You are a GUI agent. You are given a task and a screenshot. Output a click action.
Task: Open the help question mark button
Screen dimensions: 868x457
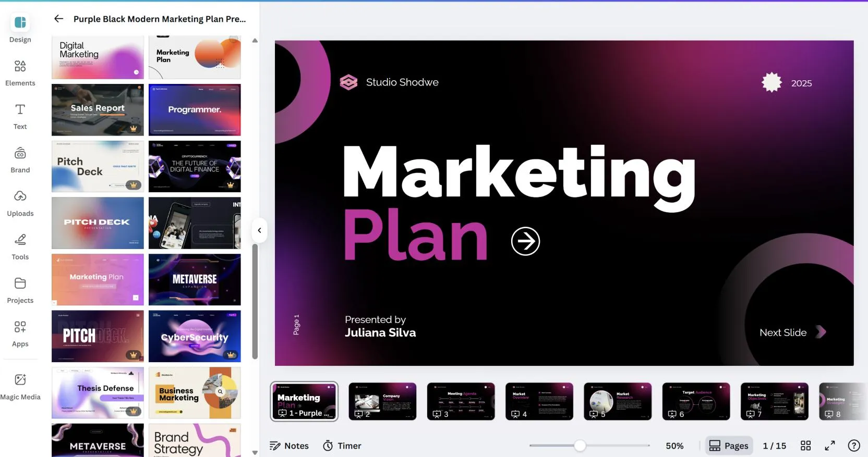tap(853, 446)
